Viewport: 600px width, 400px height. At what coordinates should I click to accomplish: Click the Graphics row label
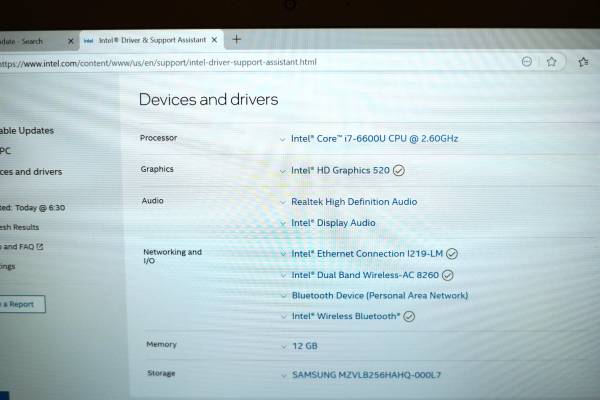coord(157,169)
